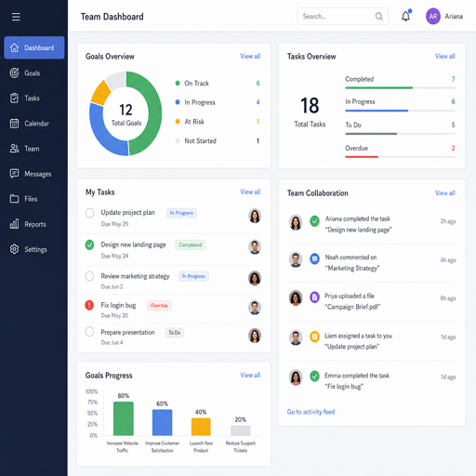Click the 80% Increase Website Traffic bar
This screenshot has height=476, width=476.
(124, 418)
